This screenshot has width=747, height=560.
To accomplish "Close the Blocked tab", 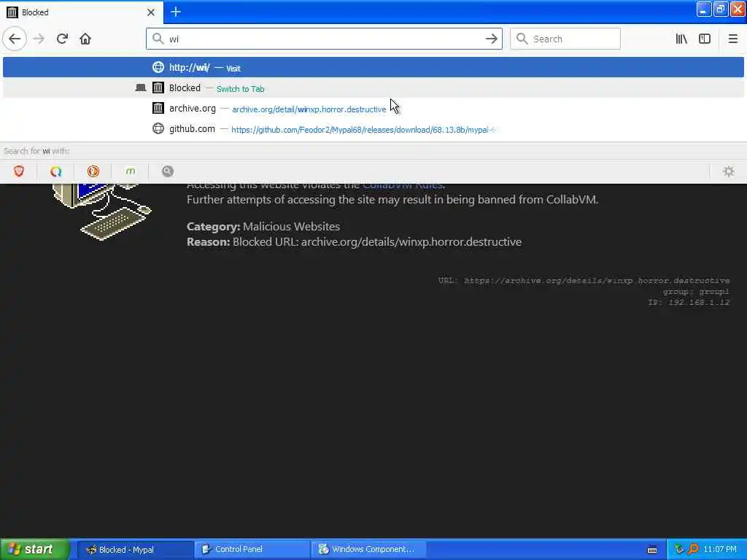I will click(150, 12).
